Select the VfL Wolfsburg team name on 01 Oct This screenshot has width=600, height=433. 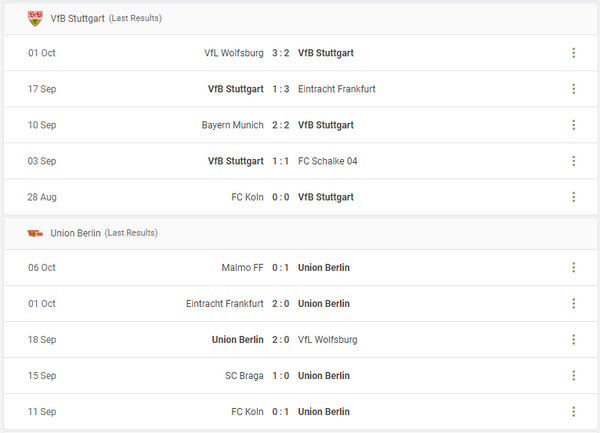pos(234,53)
